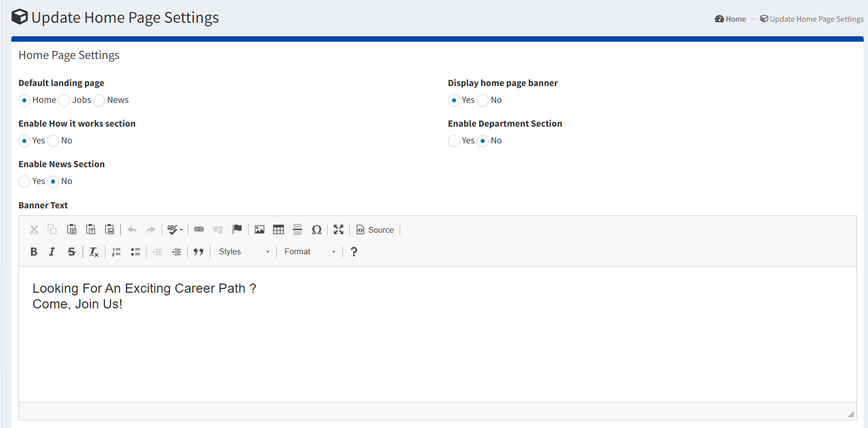Image resolution: width=868 pixels, height=428 pixels.
Task: Open the Styles dropdown
Action: coord(243,252)
